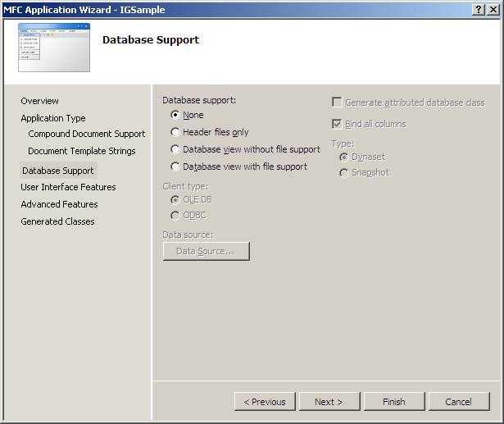Close the MFC Application Wizard dialog
Image resolution: width=504 pixels, height=424 pixels.
(x=493, y=9)
